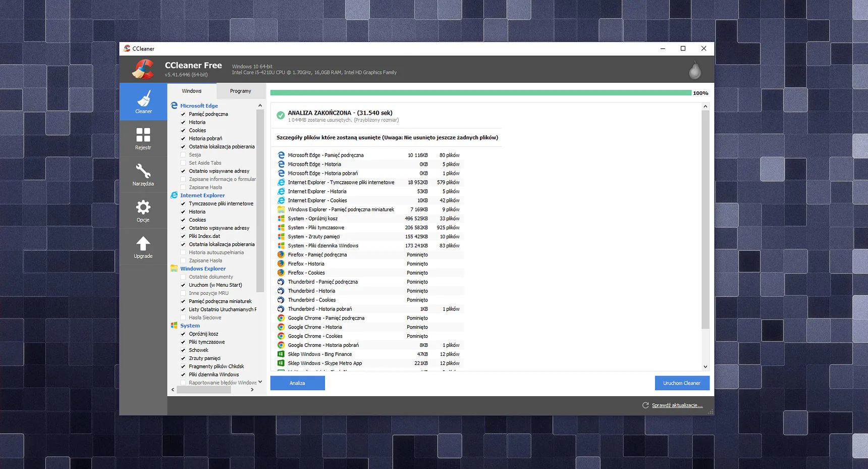Open the Narzędzia panel
This screenshot has width=868, height=469.
pos(143,174)
